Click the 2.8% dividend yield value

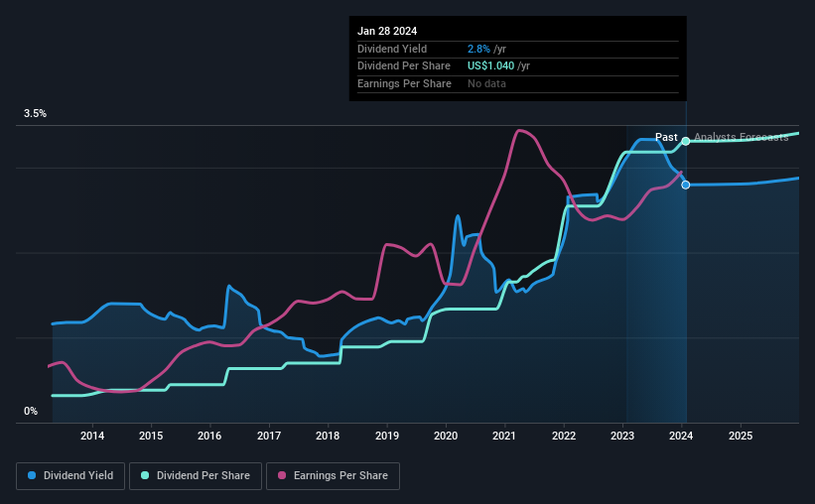(478, 49)
